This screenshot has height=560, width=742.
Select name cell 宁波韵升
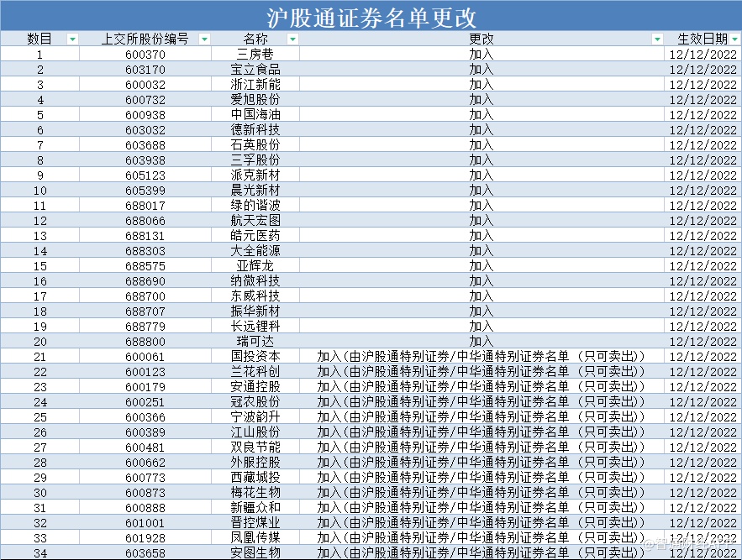255,417
